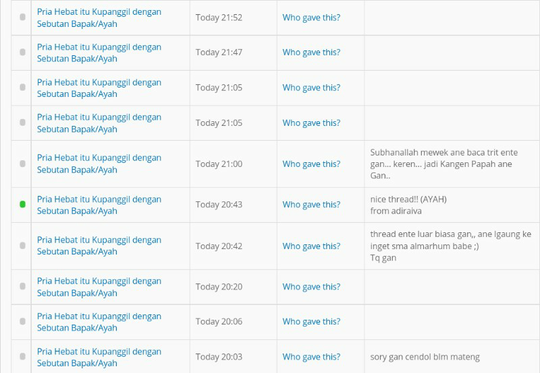Click gray reputation indicator in 20:03 row
The height and width of the screenshot is (373, 540).
pyautogui.click(x=23, y=356)
